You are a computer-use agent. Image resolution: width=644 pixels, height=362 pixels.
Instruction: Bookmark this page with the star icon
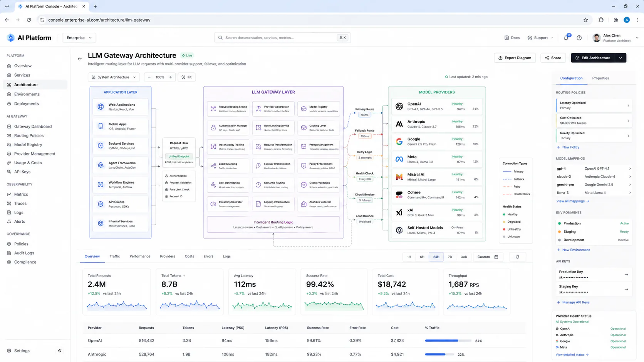point(586,20)
